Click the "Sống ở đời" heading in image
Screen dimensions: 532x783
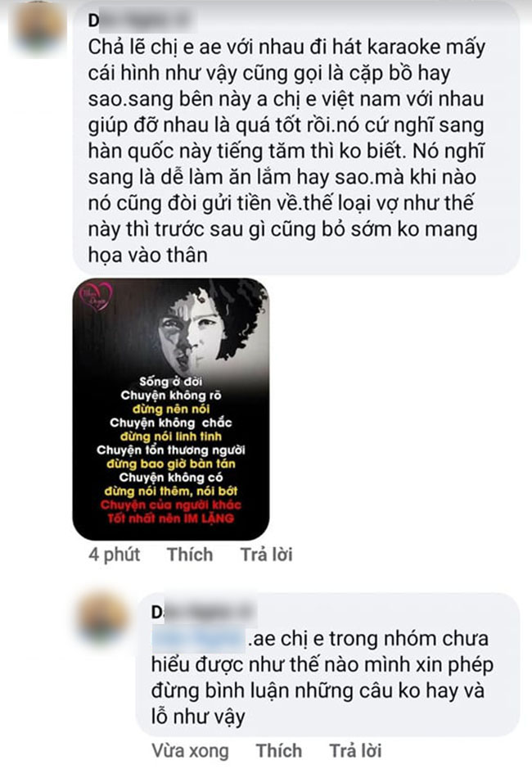pyautogui.click(x=171, y=382)
